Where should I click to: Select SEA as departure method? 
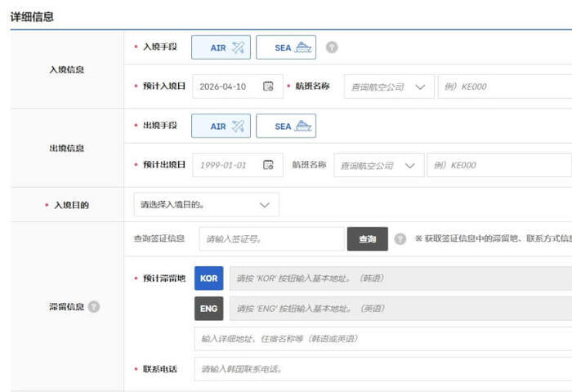pyautogui.click(x=286, y=126)
